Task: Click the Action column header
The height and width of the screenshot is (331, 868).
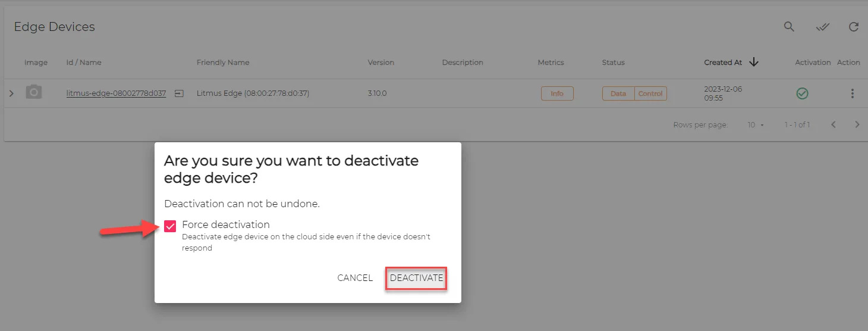Action: 848,62
